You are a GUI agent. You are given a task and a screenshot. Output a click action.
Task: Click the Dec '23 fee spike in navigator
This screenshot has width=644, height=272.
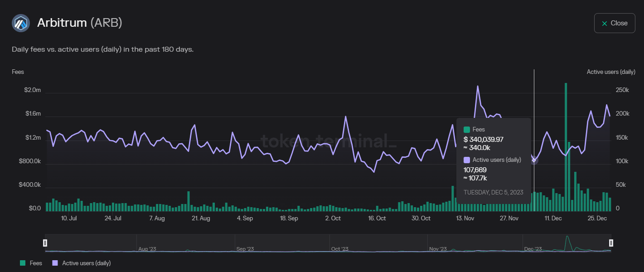pos(567,243)
